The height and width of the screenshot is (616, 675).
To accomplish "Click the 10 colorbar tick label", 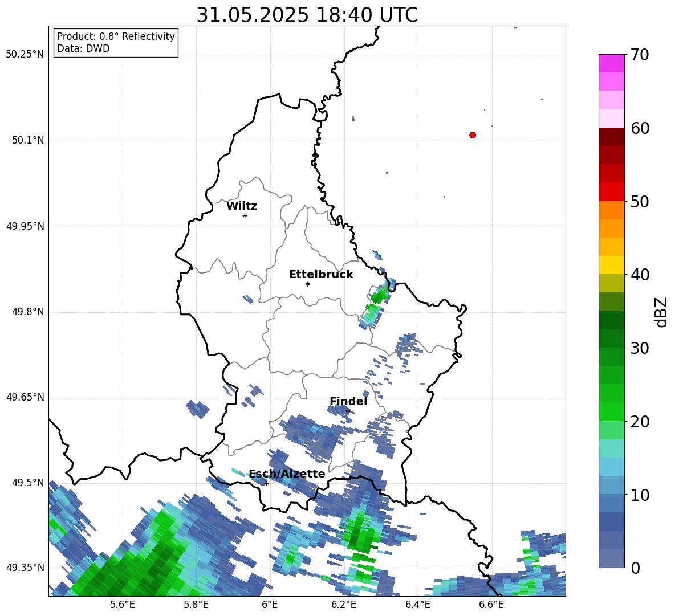I will coord(640,495).
